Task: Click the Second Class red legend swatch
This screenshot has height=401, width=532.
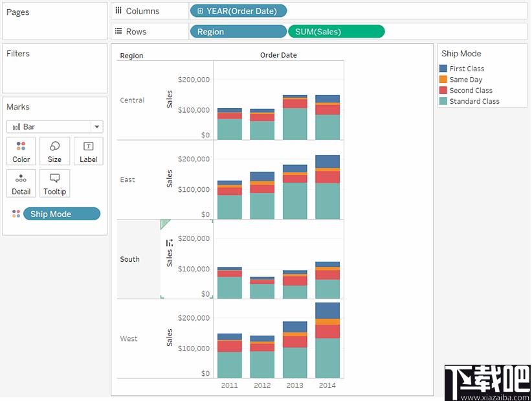Action: [443, 90]
